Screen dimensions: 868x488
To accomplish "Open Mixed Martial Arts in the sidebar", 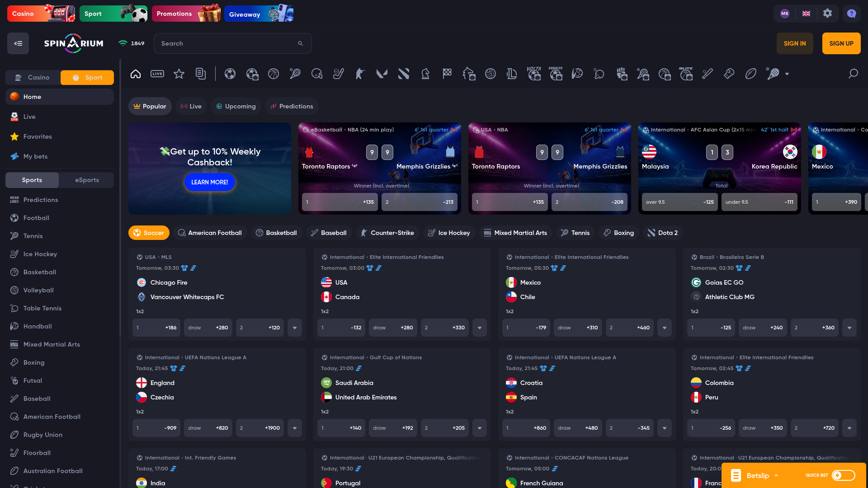I will [60, 344].
